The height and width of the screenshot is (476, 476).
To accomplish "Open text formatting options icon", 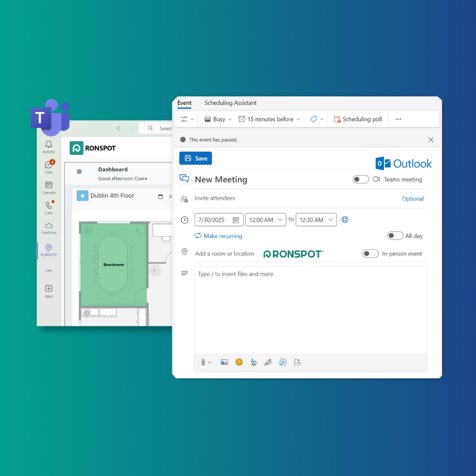I will [253, 362].
